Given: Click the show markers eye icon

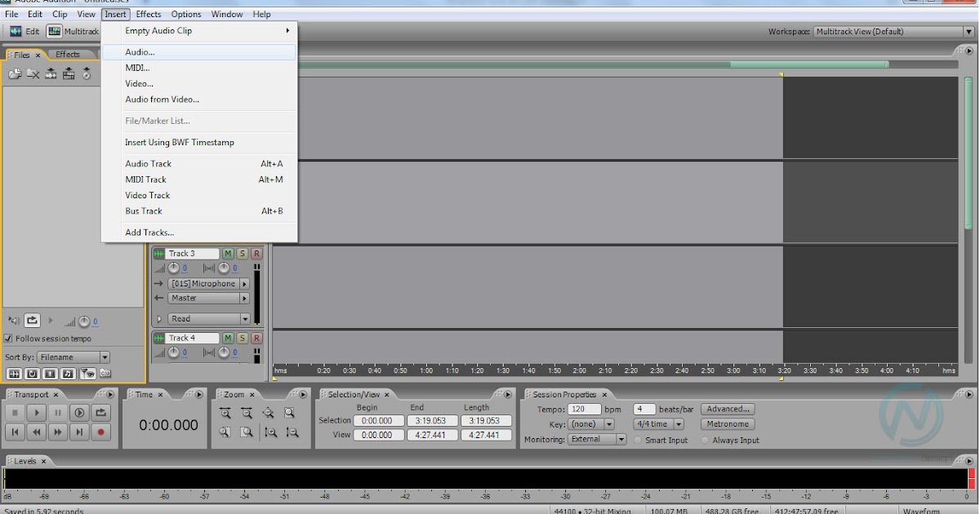Looking at the screenshot, I should point(87,373).
